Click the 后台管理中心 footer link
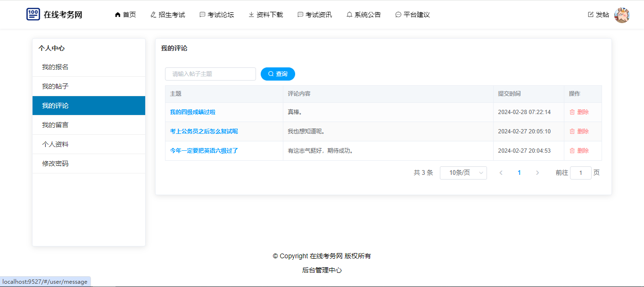644x287 pixels. tap(322, 270)
